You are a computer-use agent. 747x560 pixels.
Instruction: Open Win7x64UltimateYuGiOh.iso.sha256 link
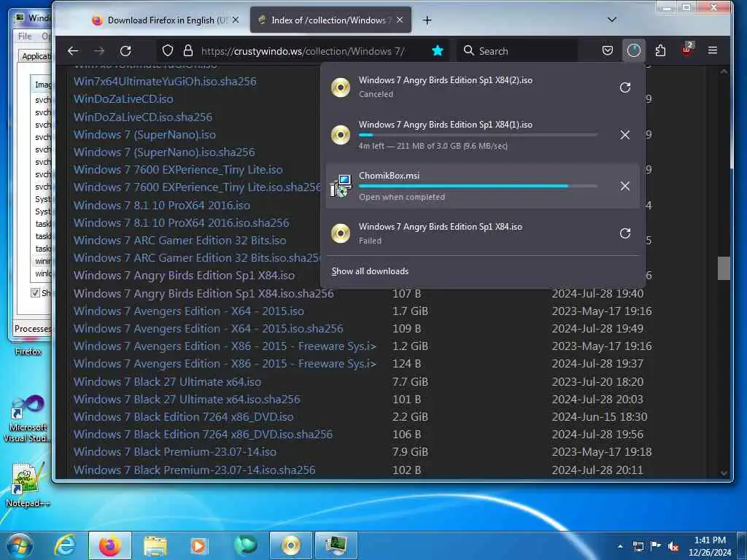(165, 82)
